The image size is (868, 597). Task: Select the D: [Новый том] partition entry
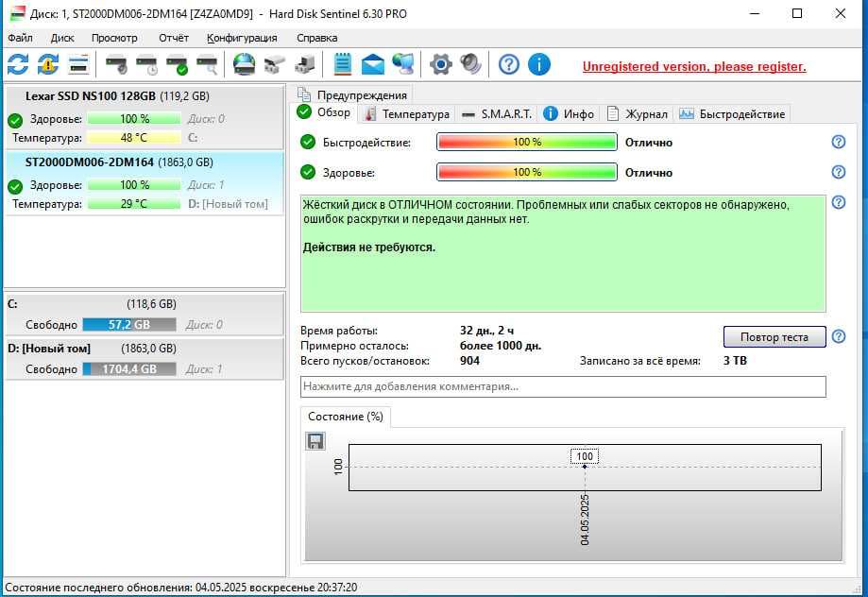[144, 359]
